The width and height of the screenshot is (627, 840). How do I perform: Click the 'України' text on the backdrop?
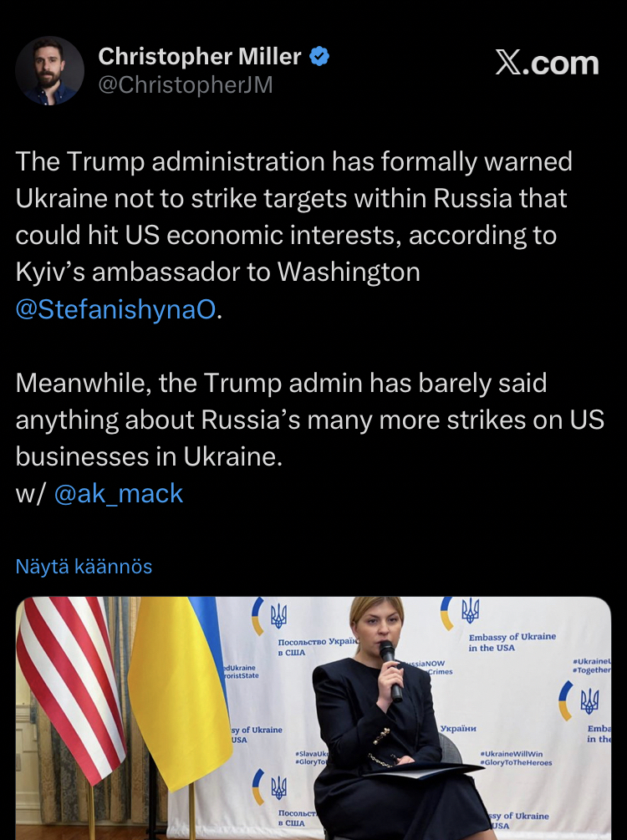[458, 728]
